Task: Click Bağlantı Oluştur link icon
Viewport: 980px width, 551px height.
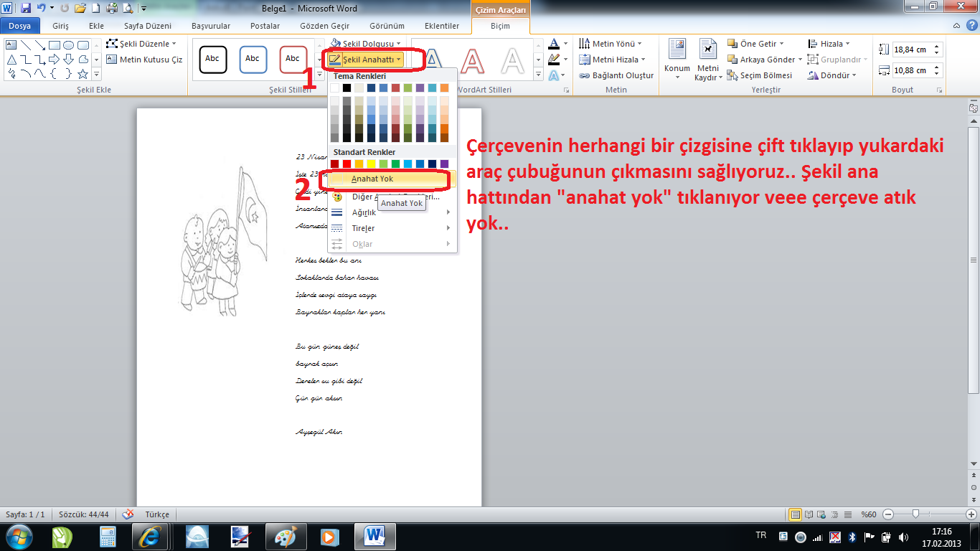Action: tap(616, 75)
